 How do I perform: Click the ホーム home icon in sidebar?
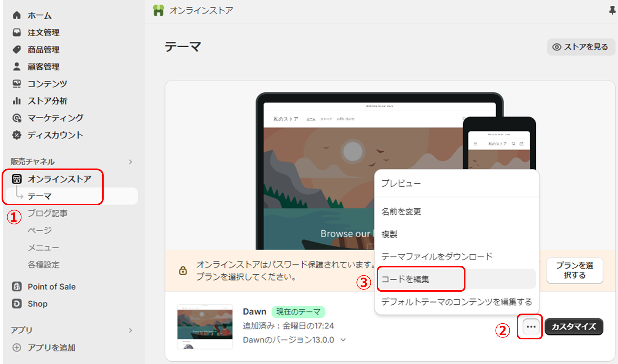pos(16,15)
